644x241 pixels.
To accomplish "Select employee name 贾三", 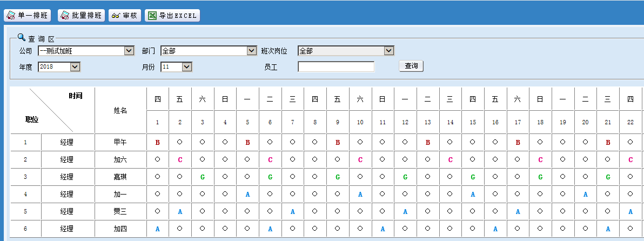I will 120,211.
